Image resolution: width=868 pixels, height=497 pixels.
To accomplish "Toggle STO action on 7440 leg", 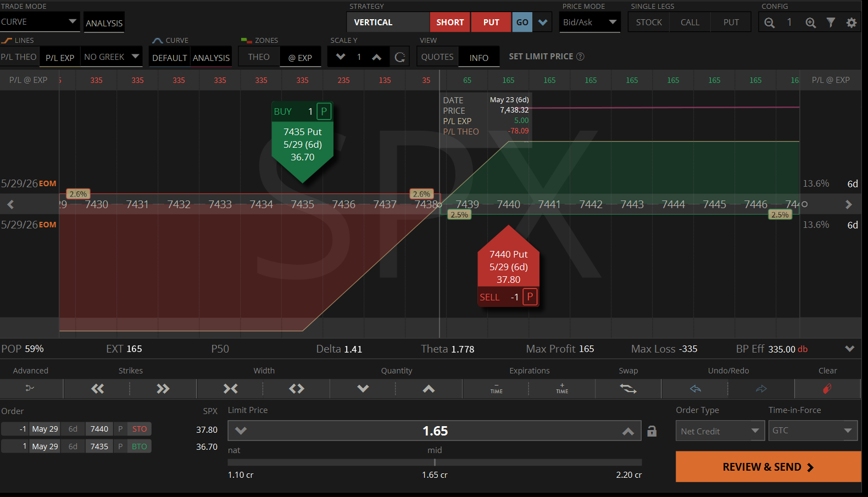I will tap(140, 429).
